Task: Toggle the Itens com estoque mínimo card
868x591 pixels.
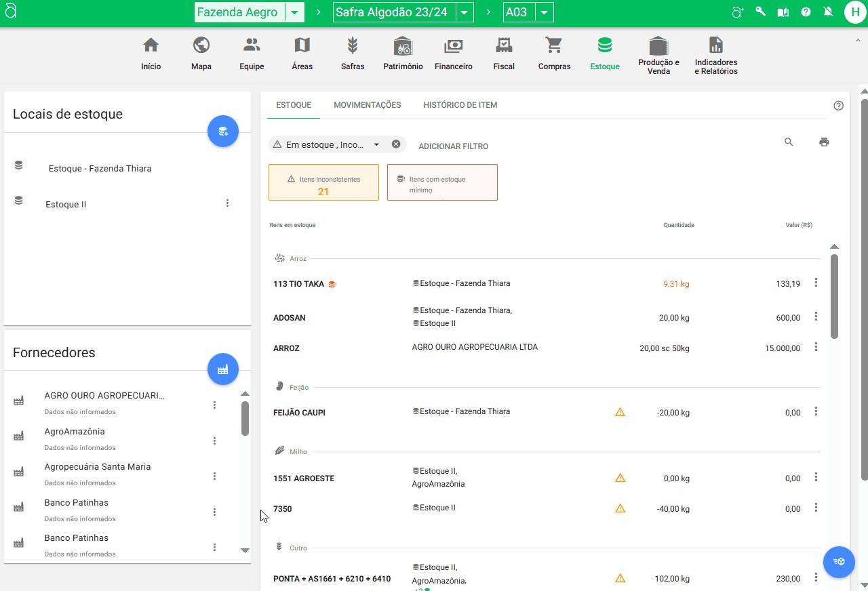Action: pos(442,182)
